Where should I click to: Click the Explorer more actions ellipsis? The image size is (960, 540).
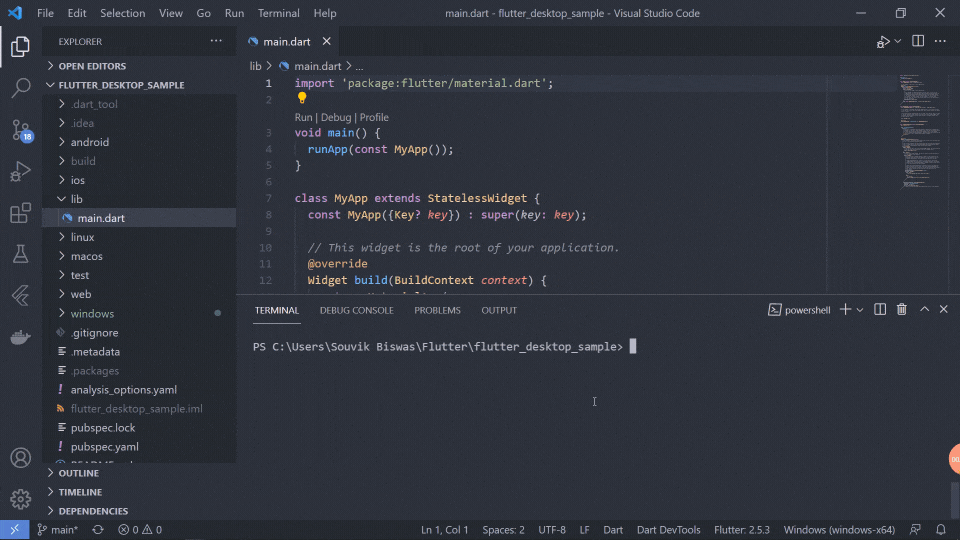click(x=216, y=41)
